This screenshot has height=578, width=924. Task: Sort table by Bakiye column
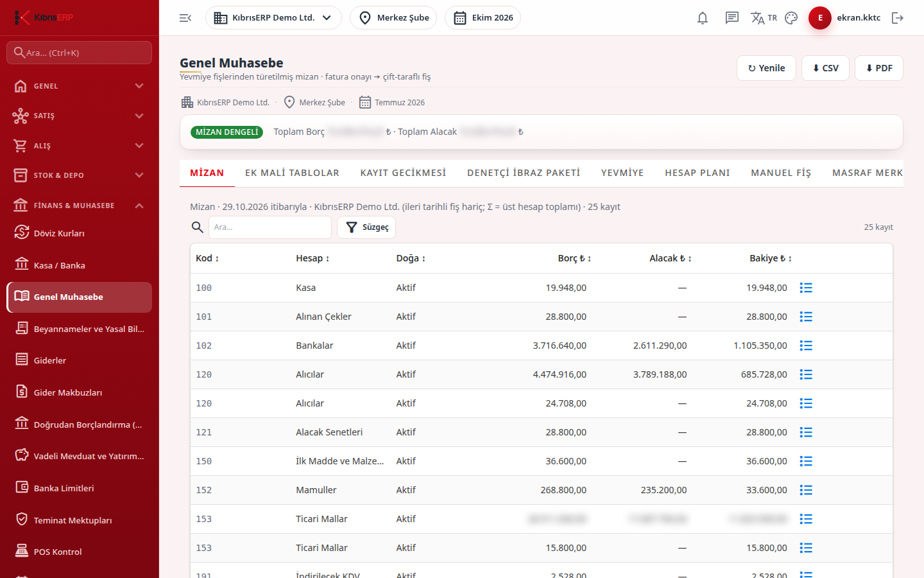[x=771, y=258]
